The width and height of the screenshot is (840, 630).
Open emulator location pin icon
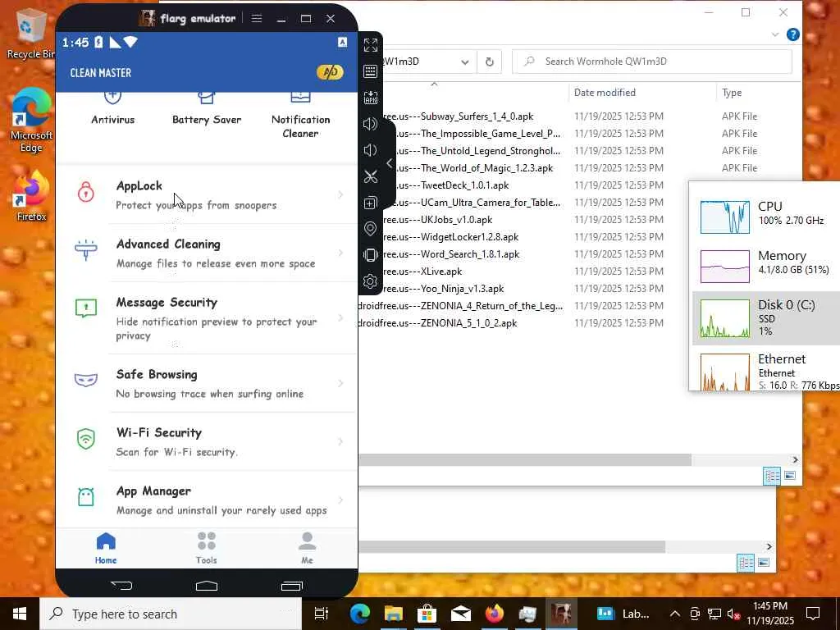click(370, 229)
